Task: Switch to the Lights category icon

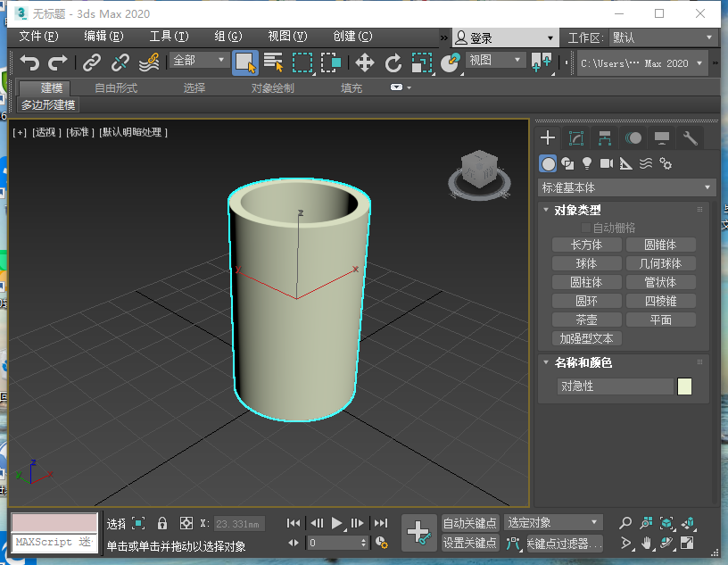Action: (587, 163)
